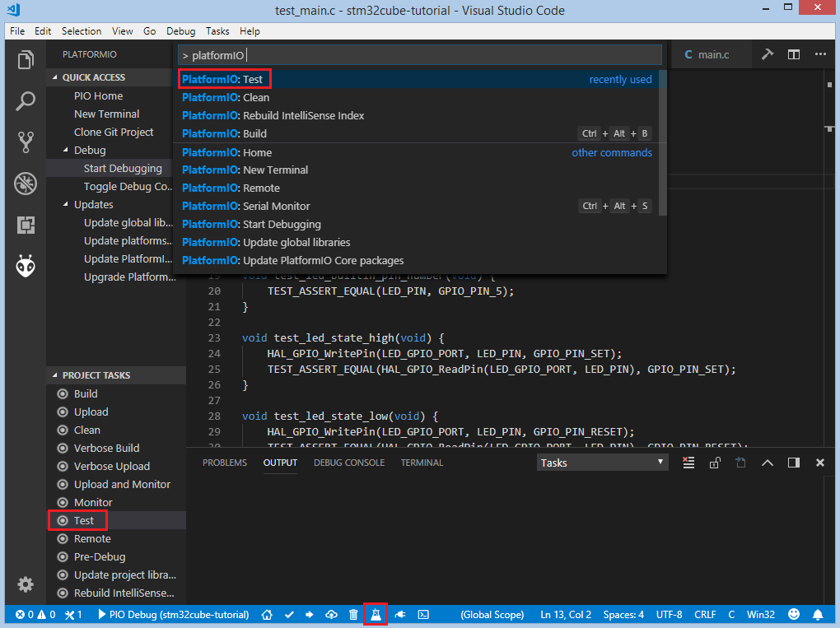Viewport: 840px width, 628px height.
Task: Open the Debug menu
Action: tap(180, 31)
